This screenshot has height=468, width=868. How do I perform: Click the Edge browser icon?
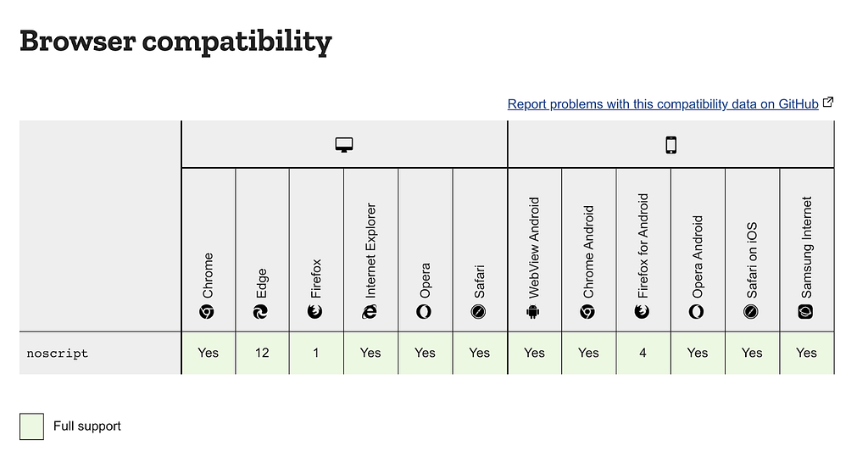[x=261, y=312]
